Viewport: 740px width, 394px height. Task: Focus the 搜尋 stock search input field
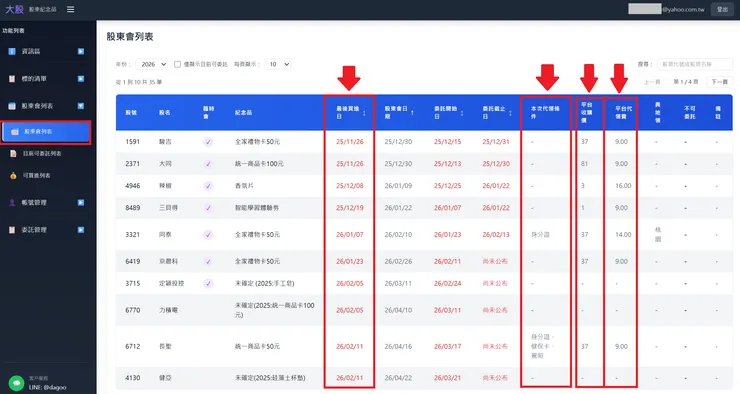pyautogui.click(x=695, y=64)
